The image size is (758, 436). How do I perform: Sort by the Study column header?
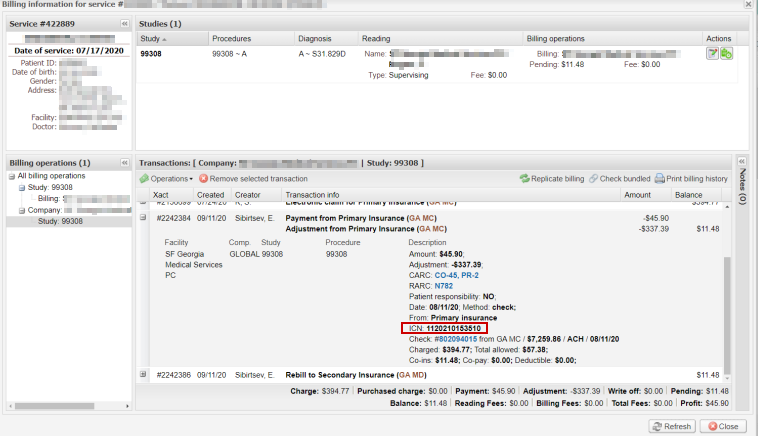tap(173, 39)
